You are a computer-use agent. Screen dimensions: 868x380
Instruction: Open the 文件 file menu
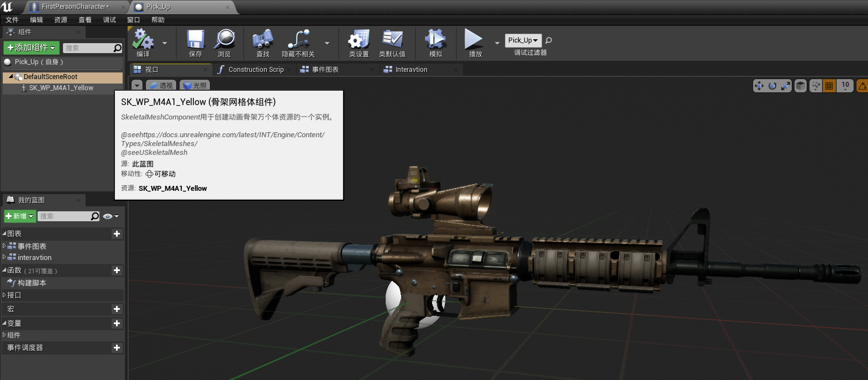12,20
